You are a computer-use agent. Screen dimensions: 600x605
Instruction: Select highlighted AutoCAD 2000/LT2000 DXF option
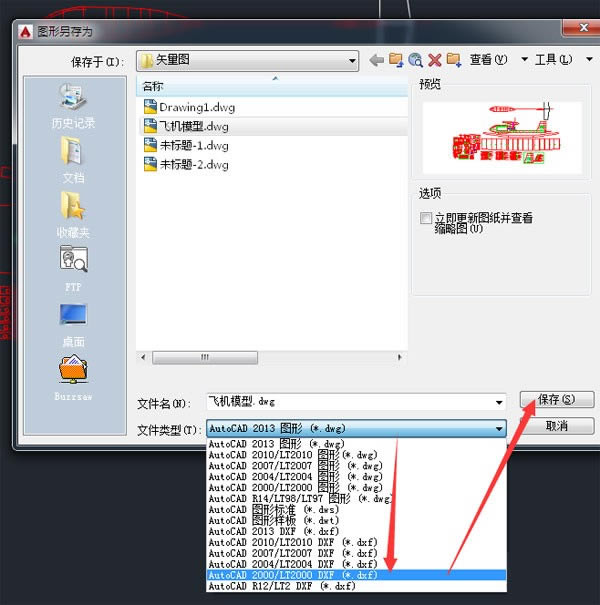[356, 575]
